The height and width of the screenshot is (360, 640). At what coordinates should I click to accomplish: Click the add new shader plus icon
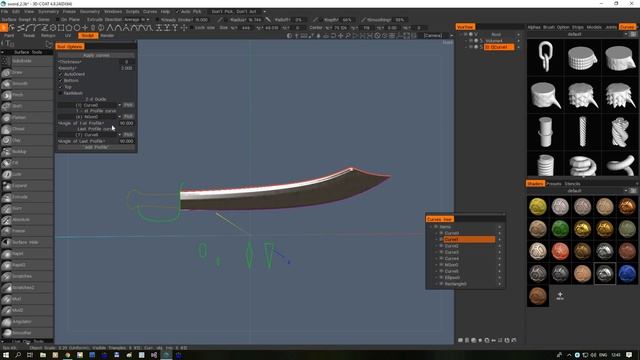560,296
